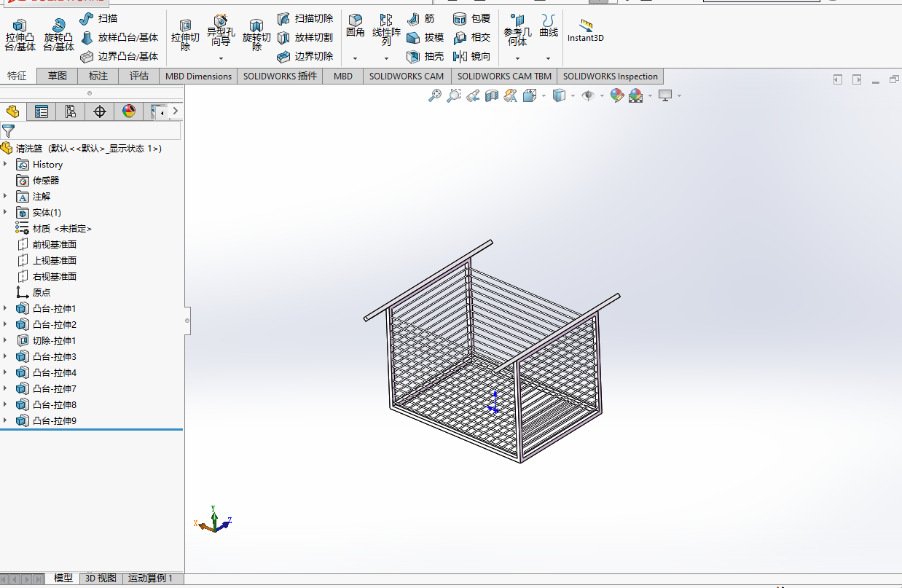Select the 筋 rib tool
This screenshot has height=588, width=902.
(420, 18)
